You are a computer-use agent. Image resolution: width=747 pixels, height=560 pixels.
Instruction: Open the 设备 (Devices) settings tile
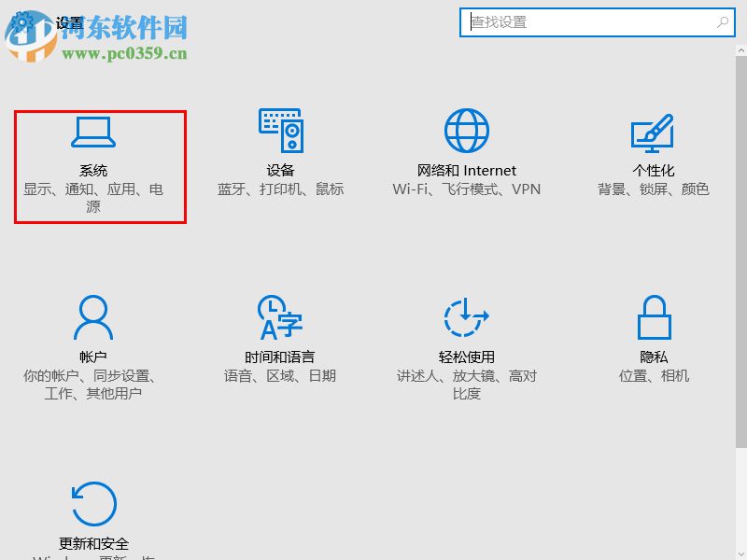(281, 149)
